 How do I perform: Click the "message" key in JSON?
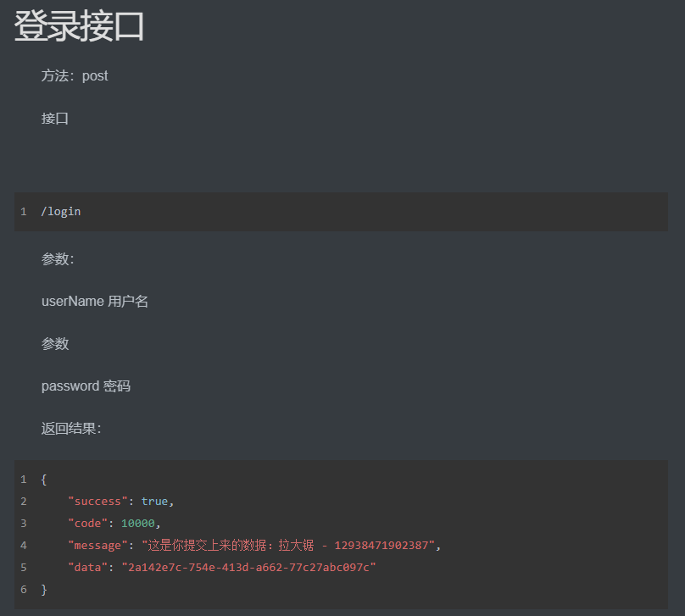click(97, 546)
